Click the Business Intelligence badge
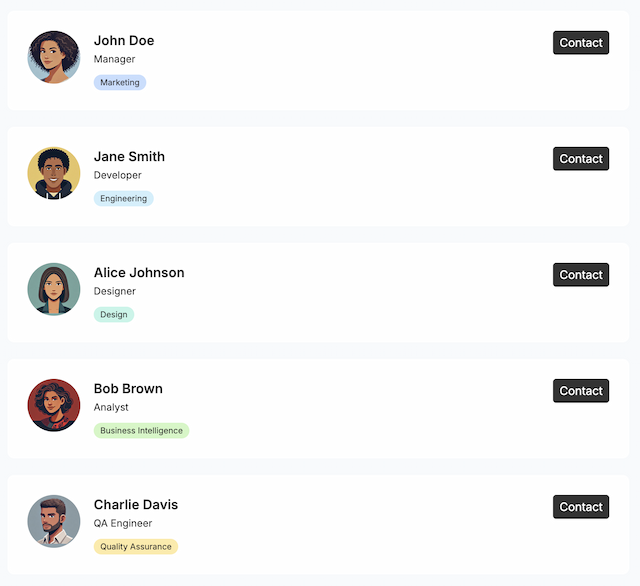 point(141,431)
